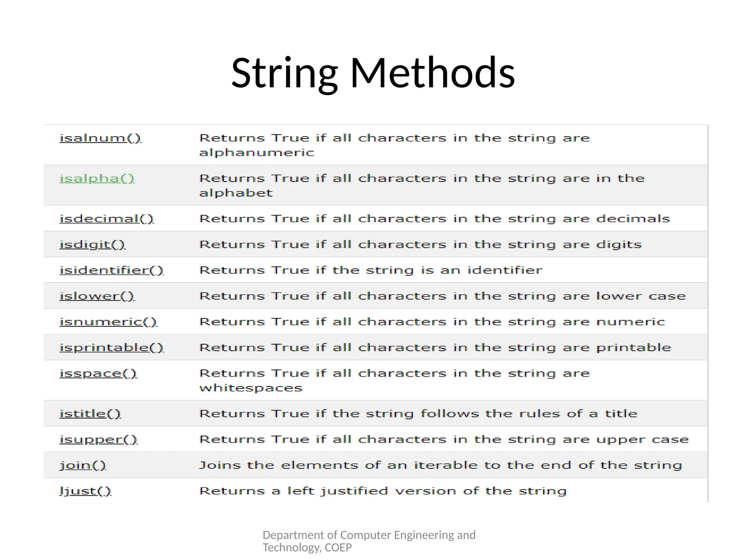Viewport: 747px width, 560px height.
Task: Click the istitle rules of a title description
Action: 418,414
